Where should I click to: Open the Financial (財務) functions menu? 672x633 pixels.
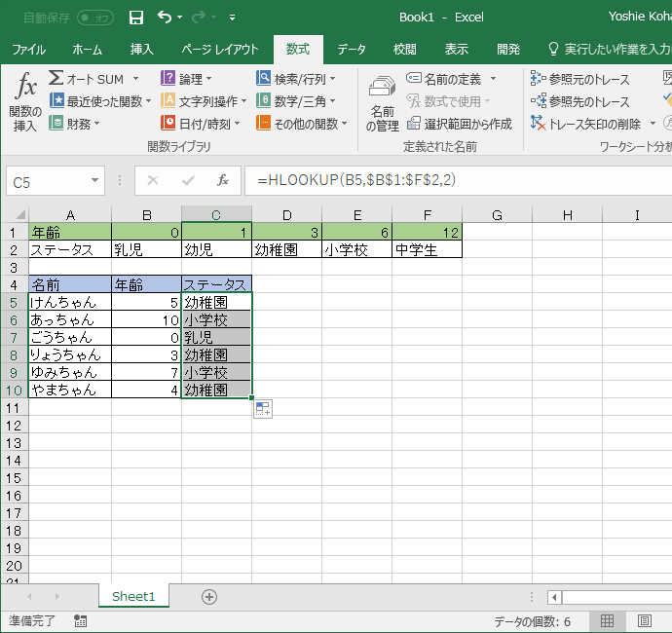pos(74,124)
